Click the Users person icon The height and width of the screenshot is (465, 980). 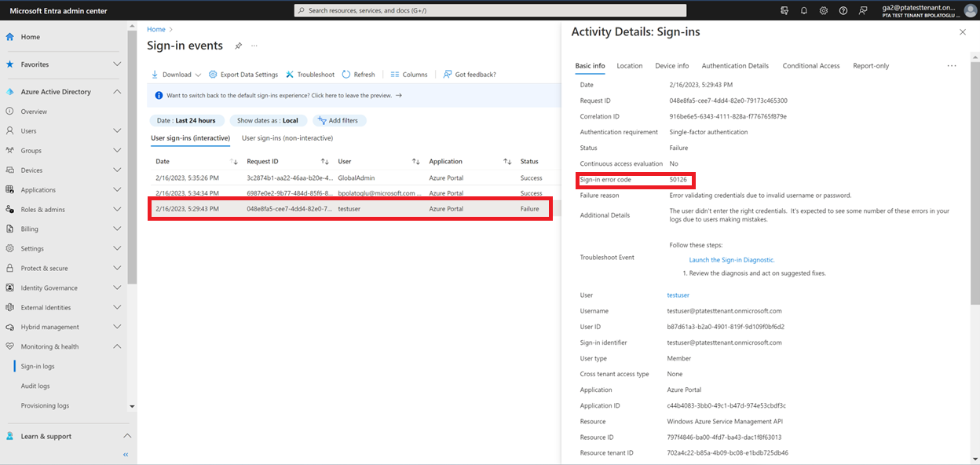tap(10, 131)
